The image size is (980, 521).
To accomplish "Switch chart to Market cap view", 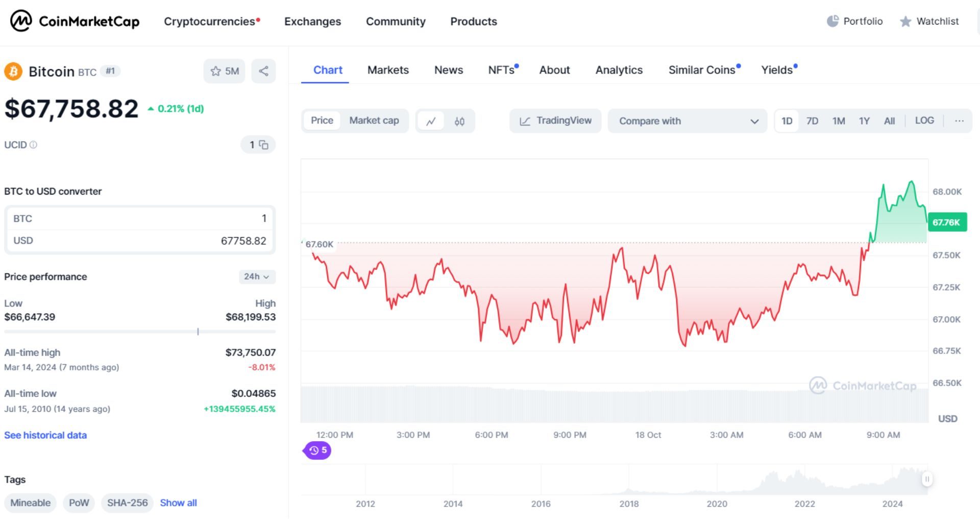I will tap(374, 121).
